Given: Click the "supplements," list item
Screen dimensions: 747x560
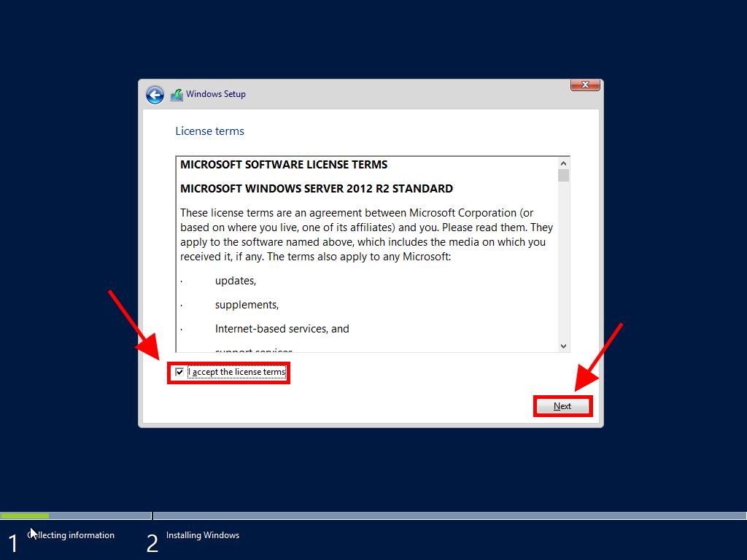Looking at the screenshot, I should tap(247, 305).
